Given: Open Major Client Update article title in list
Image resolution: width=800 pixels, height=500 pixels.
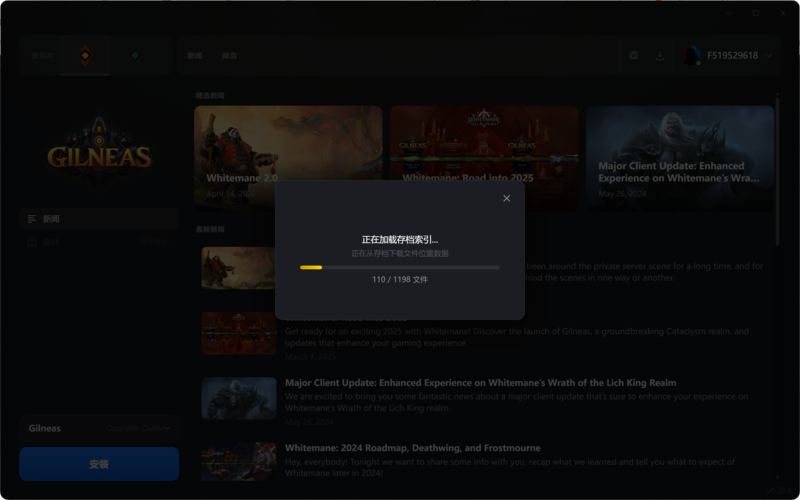Looking at the screenshot, I should coord(481,383).
